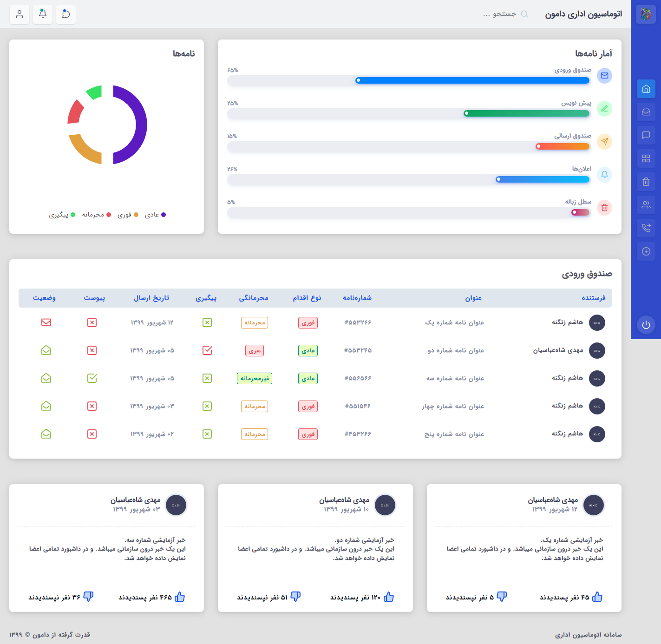Open the notifications bell in header
This screenshot has height=644, width=661.
43,14
